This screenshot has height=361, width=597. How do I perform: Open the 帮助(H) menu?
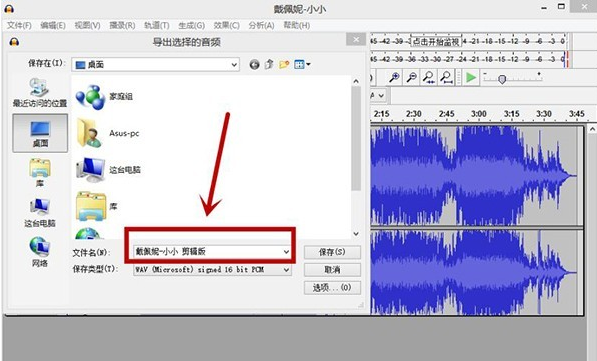pos(297,26)
